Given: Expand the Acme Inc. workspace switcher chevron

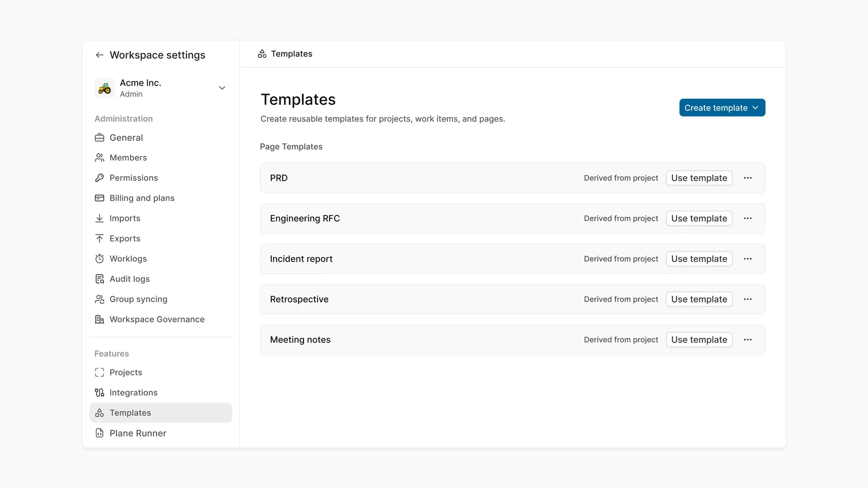Looking at the screenshot, I should coord(222,88).
